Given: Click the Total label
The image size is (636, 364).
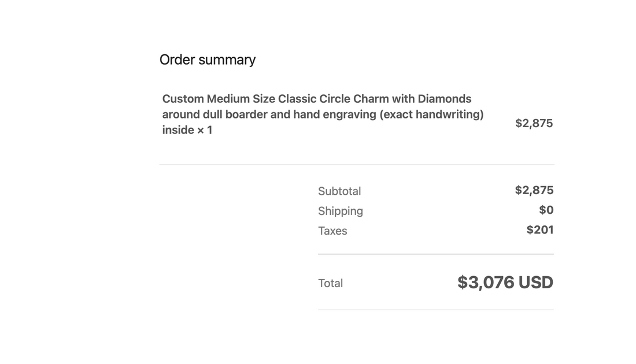Looking at the screenshot, I should (x=330, y=283).
